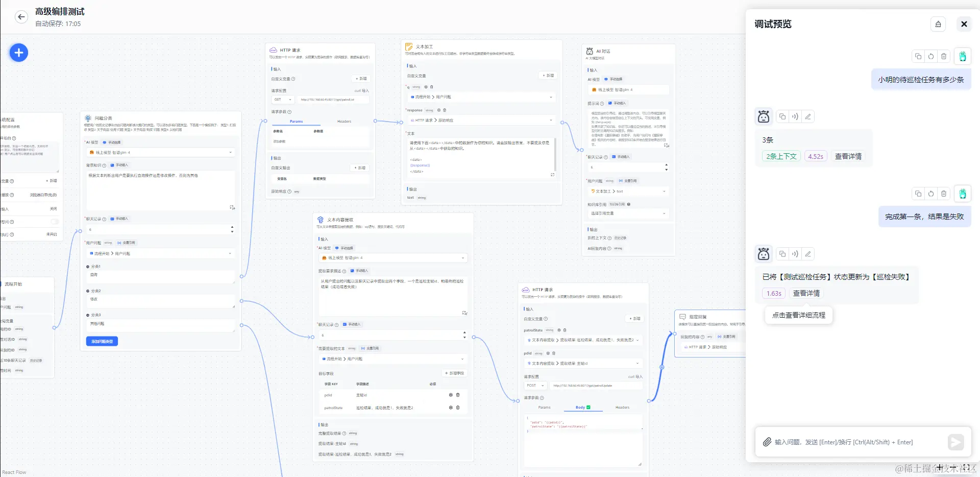Click the 分类1 查询 input in 问题分类 node
The image size is (980, 477).
(x=160, y=277)
